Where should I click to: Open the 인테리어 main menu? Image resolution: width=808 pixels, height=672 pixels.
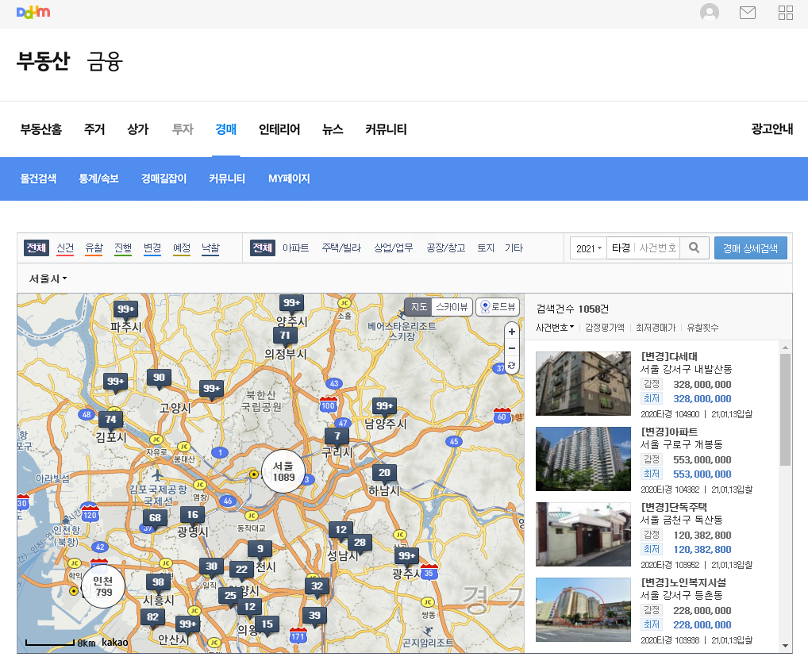[x=279, y=129]
